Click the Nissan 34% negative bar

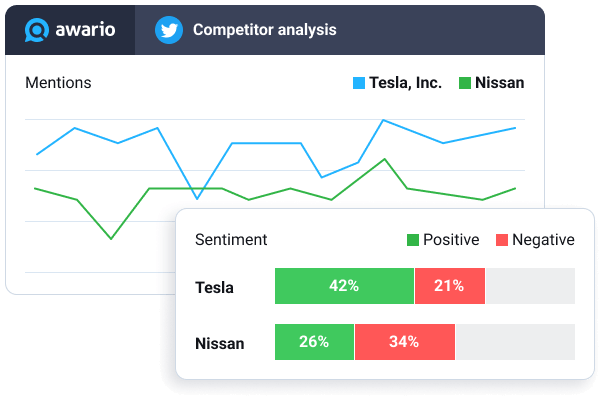click(x=404, y=342)
